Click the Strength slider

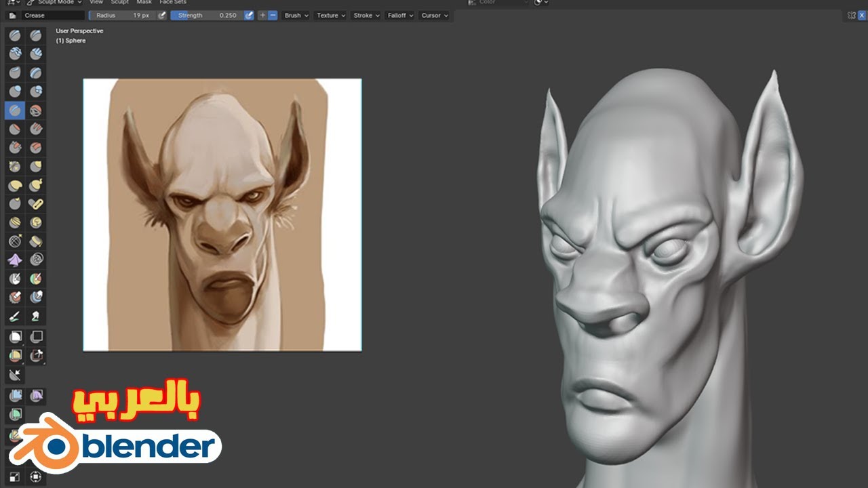[x=207, y=15]
